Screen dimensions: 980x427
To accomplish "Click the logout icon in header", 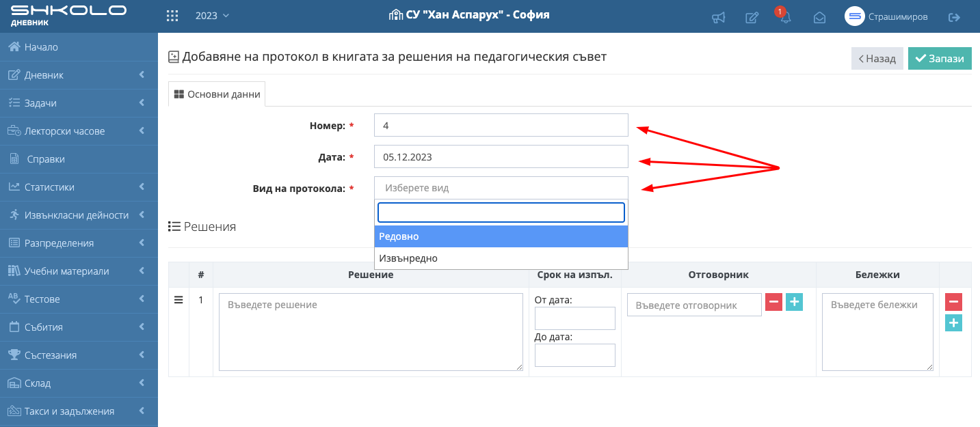I will (954, 17).
